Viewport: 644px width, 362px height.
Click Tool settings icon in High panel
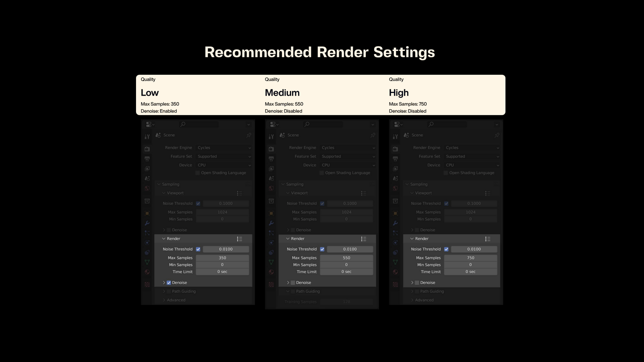point(395,136)
